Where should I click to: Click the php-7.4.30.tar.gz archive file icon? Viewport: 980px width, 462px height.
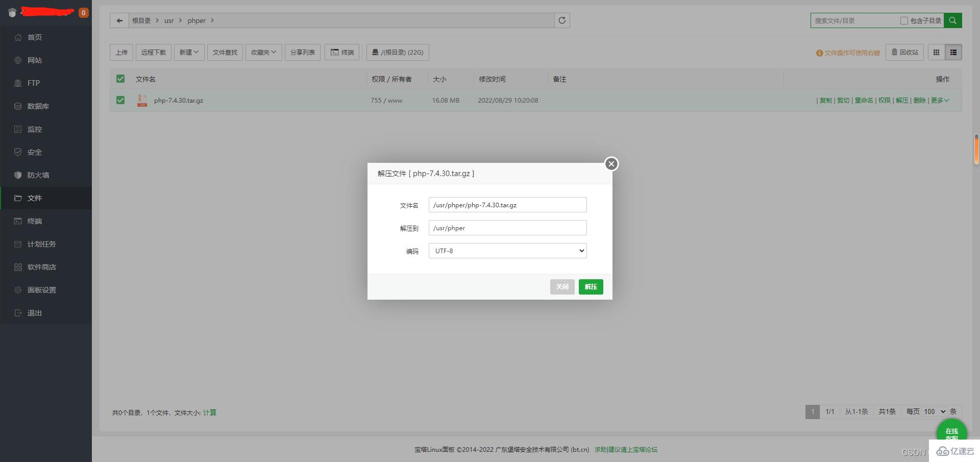point(142,101)
